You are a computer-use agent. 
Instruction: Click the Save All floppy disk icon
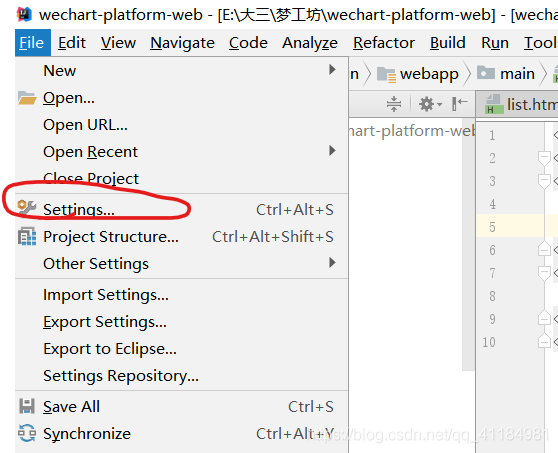[x=27, y=406]
